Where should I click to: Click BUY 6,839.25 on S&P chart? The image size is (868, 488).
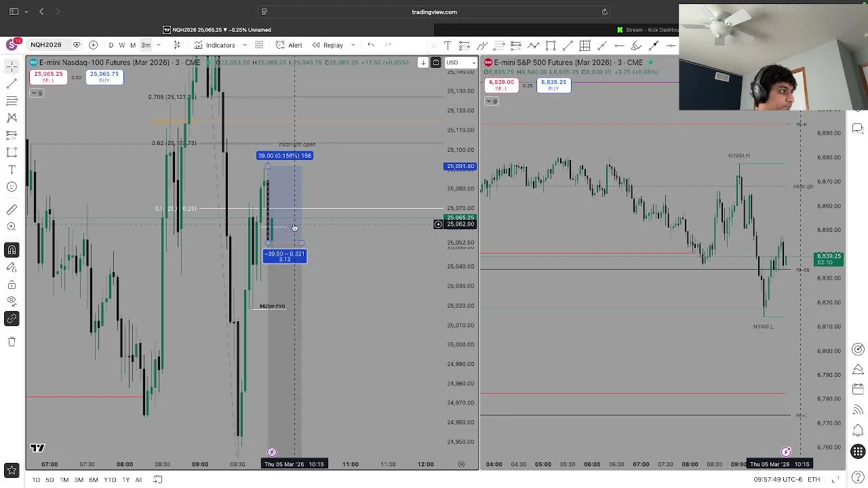coord(553,85)
